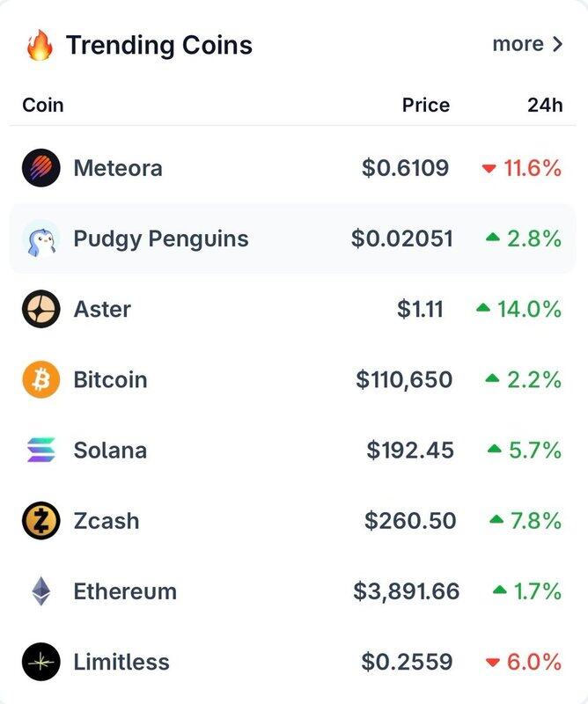Open the Pudgy Penguins name link
This screenshot has height=704, width=588.
[161, 238]
